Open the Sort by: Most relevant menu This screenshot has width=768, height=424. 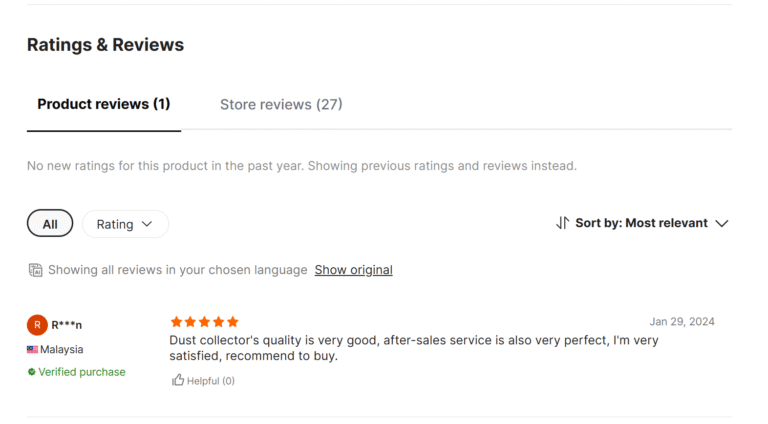click(641, 223)
